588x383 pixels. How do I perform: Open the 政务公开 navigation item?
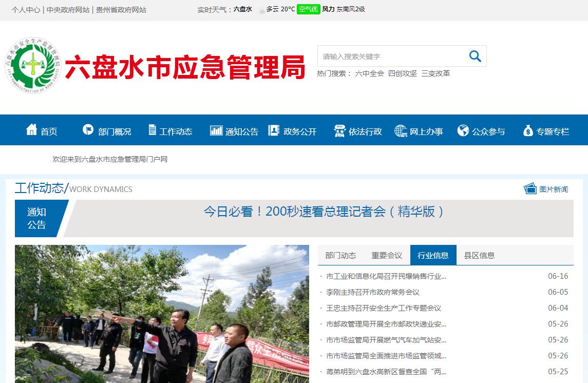point(300,131)
